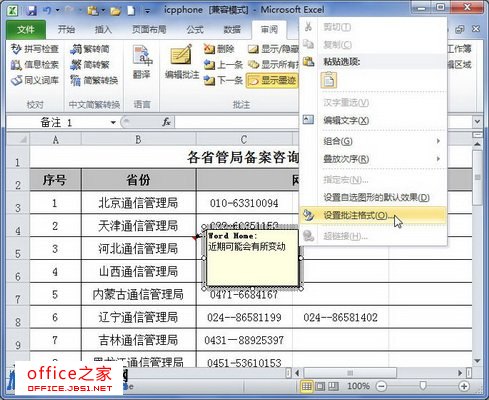Open 同义词库 thesaurus
489x400 pixels.
tap(35, 80)
